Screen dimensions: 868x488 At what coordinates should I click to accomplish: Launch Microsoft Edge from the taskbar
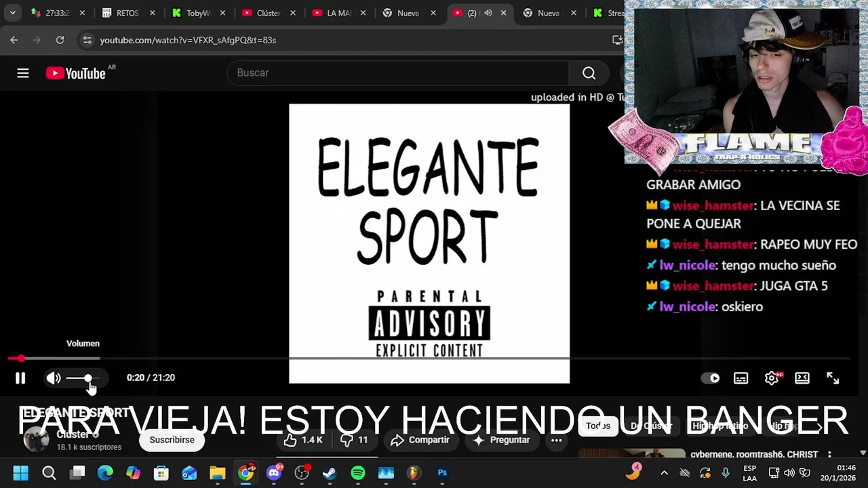coord(105,472)
